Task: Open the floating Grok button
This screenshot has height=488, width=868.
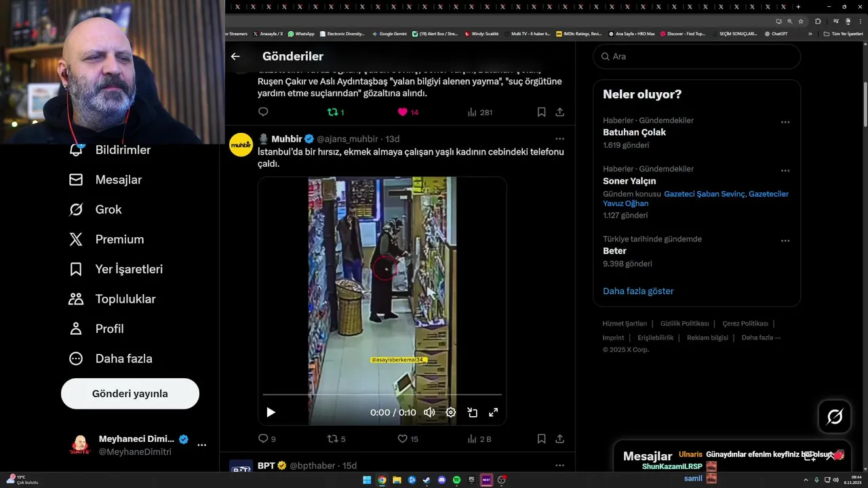Action: [x=835, y=417]
